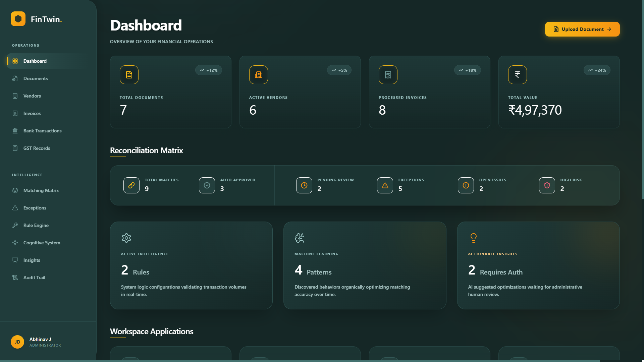
Task: Click the Upload Document button
Action: coord(582,29)
